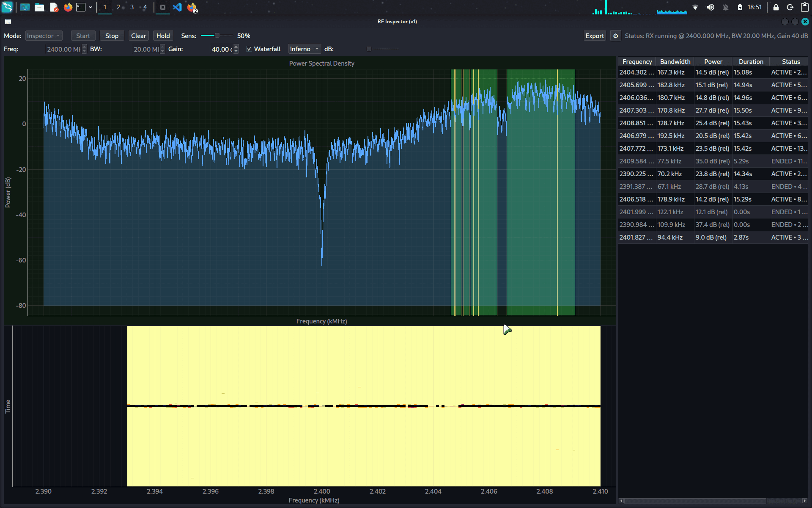Step the Gain spinbox arrows

coord(236,49)
